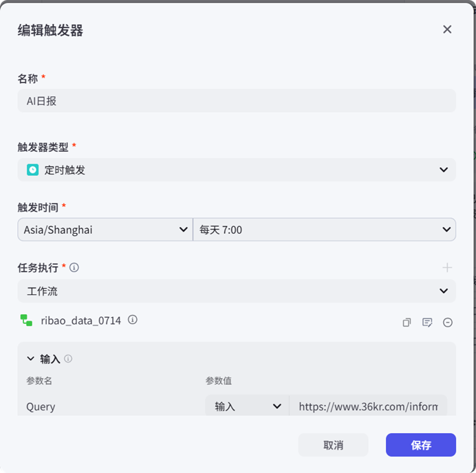Open the 触发器类型 dropdown
476x473 pixels.
[236, 170]
